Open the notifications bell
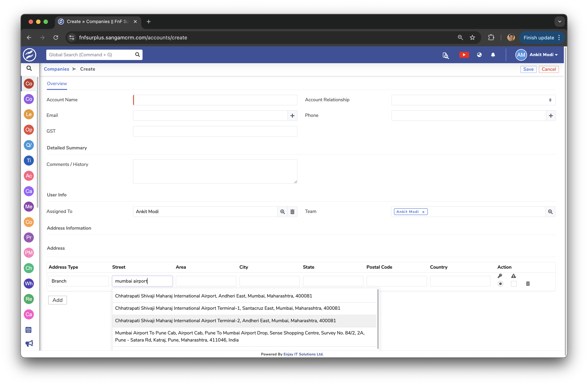The width and height of the screenshot is (588, 385). click(493, 55)
